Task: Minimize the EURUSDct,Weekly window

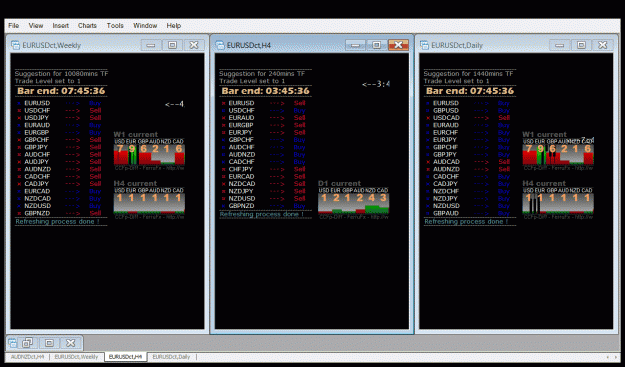Action: [x=151, y=45]
